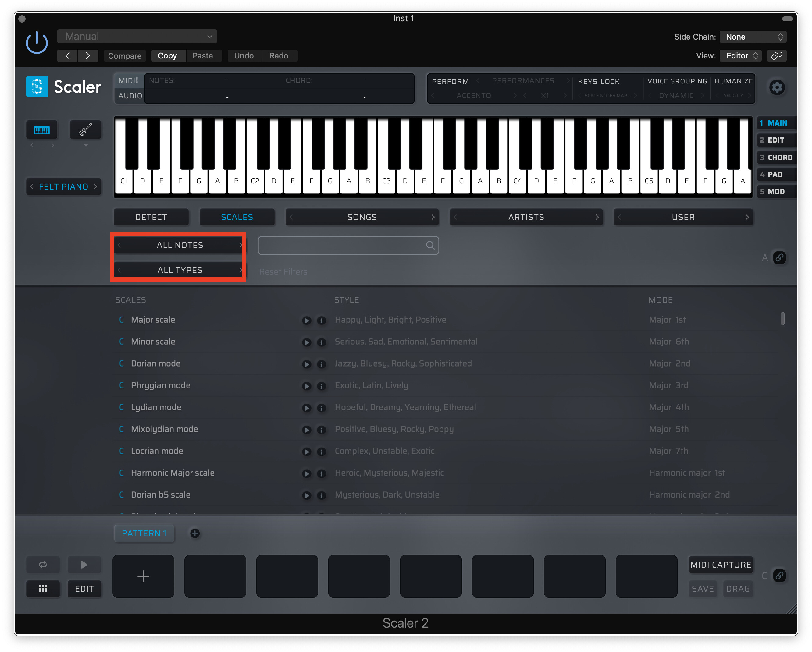Toggle section A link icon
The width and height of the screenshot is (812, 652).
pos(779,258)
